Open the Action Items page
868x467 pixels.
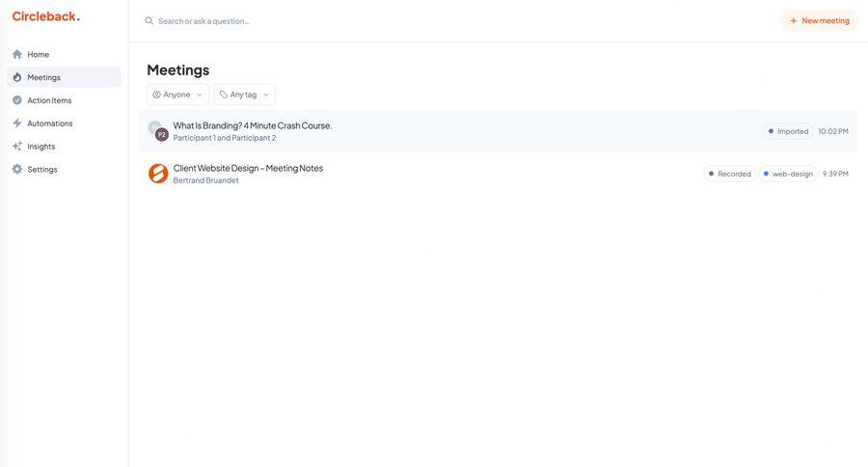pyautogui.click(x=49, y=100)
